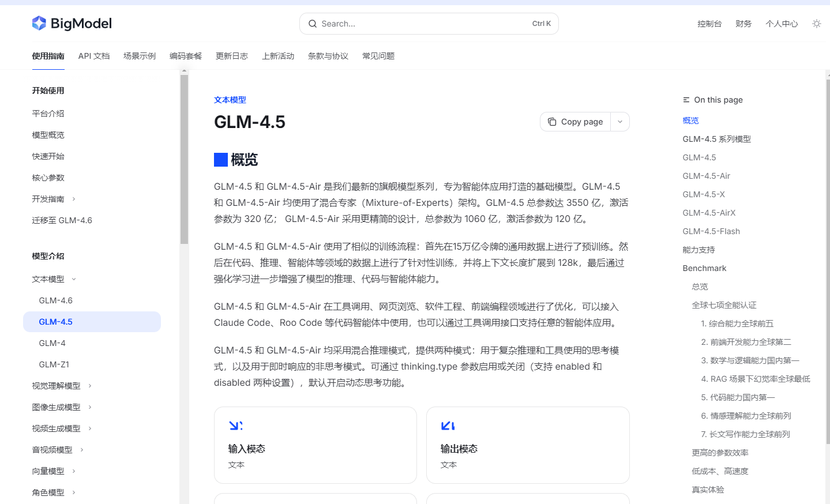Jump to GLM-4.5-Air in outline
The image size is (830, 504).
coord(707,176)
